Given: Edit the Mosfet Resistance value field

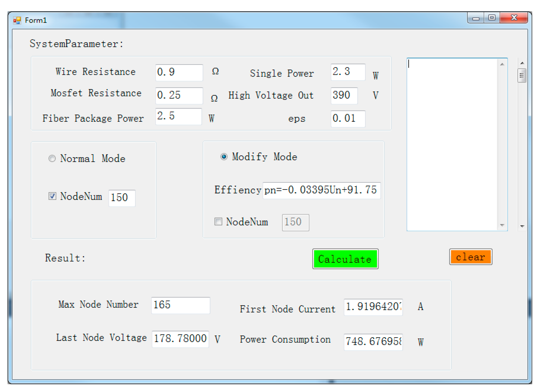Looking at the screenshot, I should 179,96.
